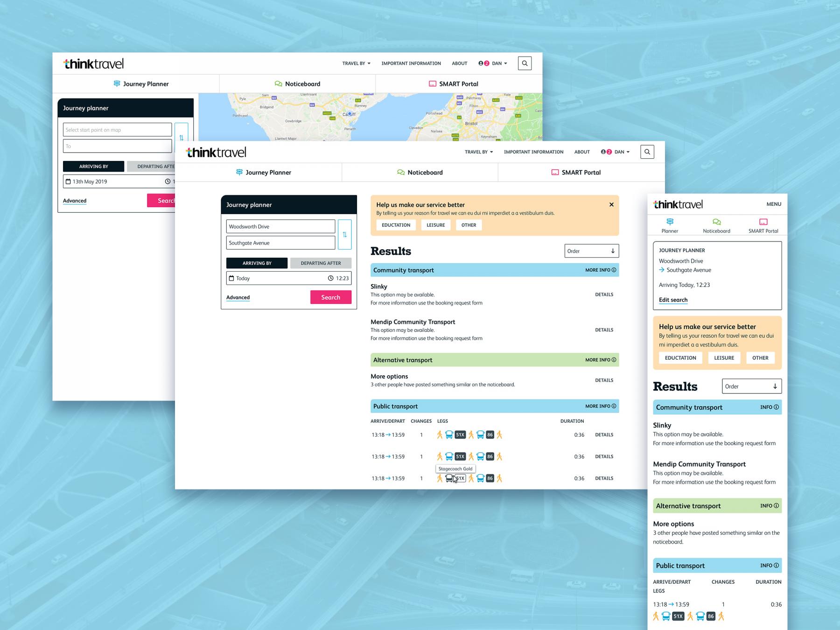The height and width of the screenshot is (630, 840).
Task: Choose EDUCTATION reason in front window banner
Action: tap(396, 225)
